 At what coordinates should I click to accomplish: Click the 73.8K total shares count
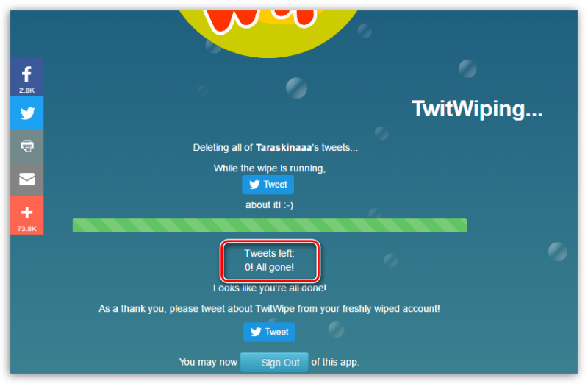coord(26,229)
